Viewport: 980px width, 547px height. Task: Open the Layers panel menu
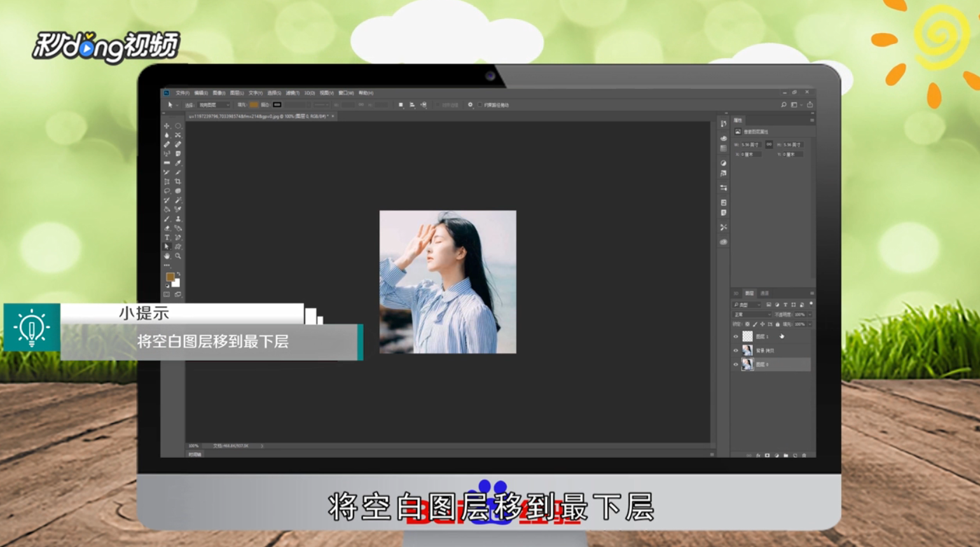(812, 293)
